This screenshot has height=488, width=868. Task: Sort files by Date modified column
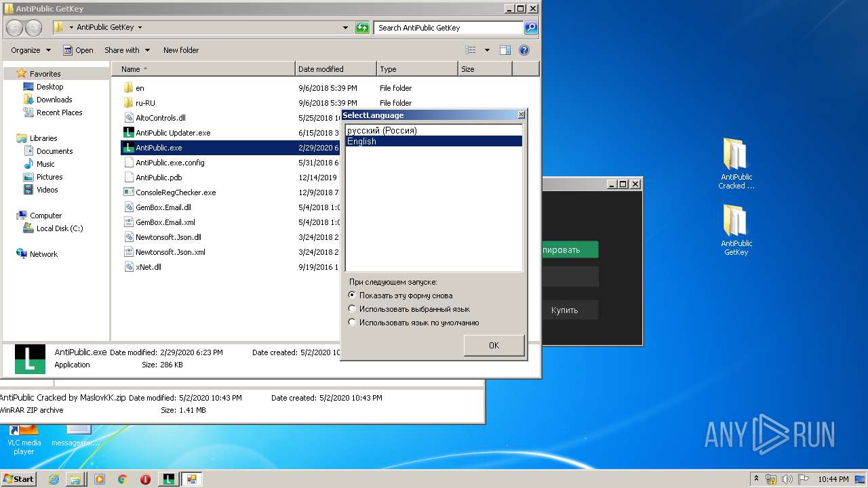tap(336, 69)
